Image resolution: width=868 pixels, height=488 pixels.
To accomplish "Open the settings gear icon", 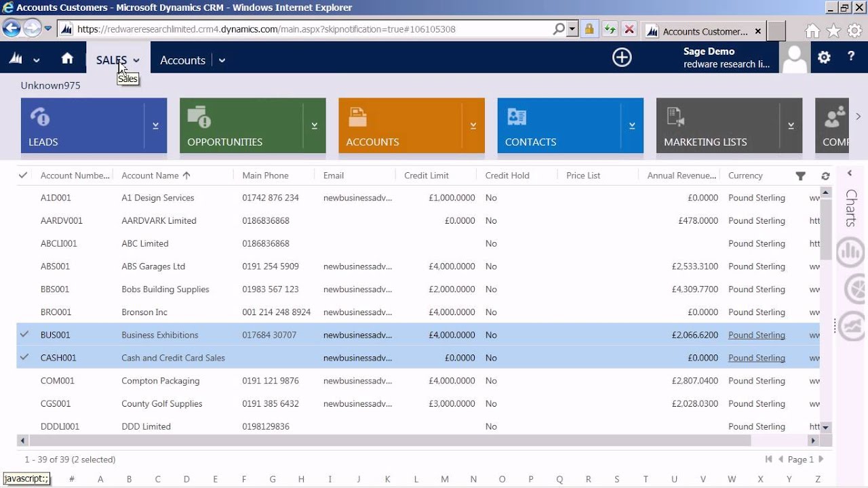I will click(x=824, y=58).
